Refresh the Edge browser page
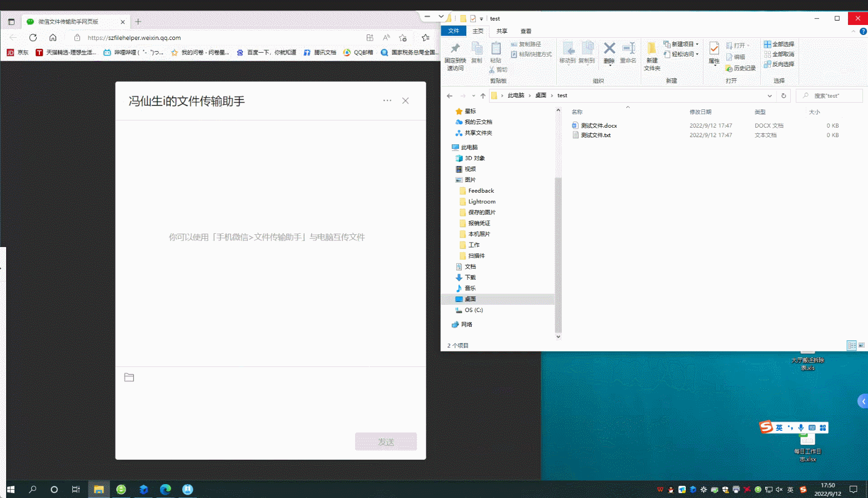This screenshot has width=868, height=498. point(33,38)
